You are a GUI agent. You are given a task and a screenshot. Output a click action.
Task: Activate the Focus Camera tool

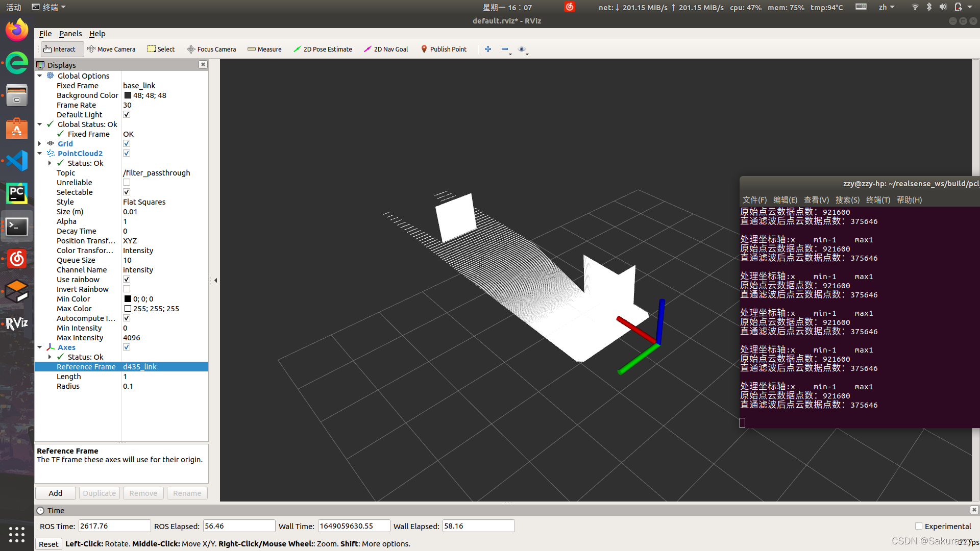tap(211, 49)
